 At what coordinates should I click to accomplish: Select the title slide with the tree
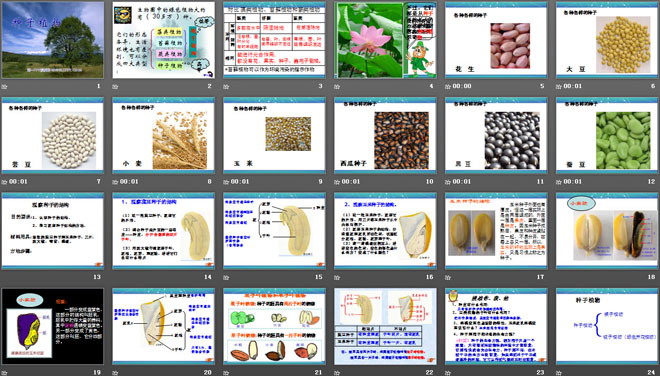coord(53,40)
